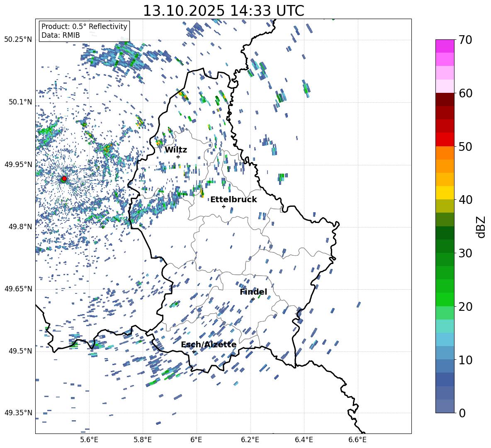Click the 70 tick label on colorbar
Image resolution: width=491 pixels, height=448 pixels.
click(x=466, y=40)
